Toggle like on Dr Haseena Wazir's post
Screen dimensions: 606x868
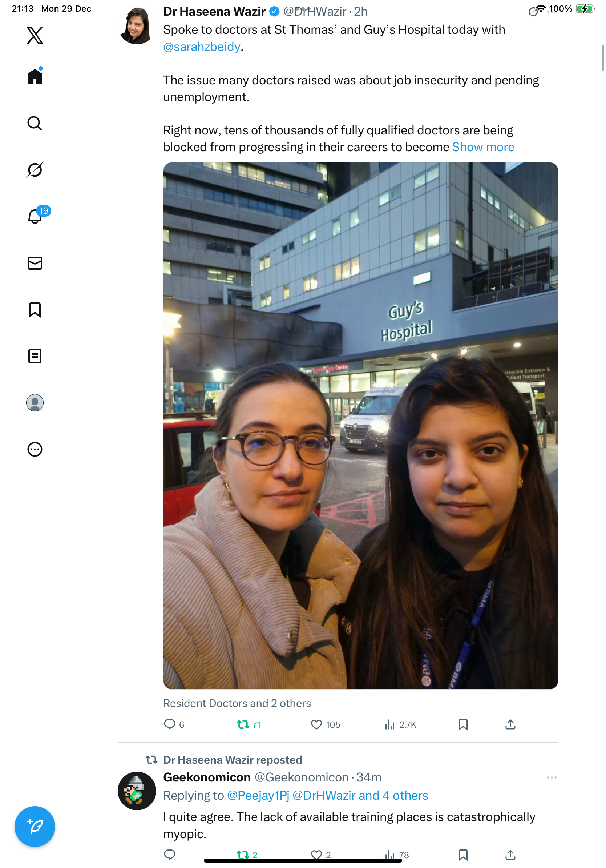click(x=325, y=724)
